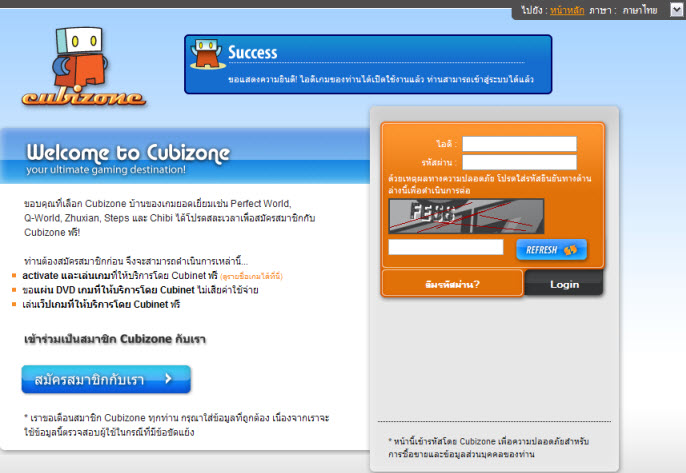Open the orange ดูรายชื่อเกมได้ที่นี่ link
Screen dimensions: 686x473
point(252,276)
